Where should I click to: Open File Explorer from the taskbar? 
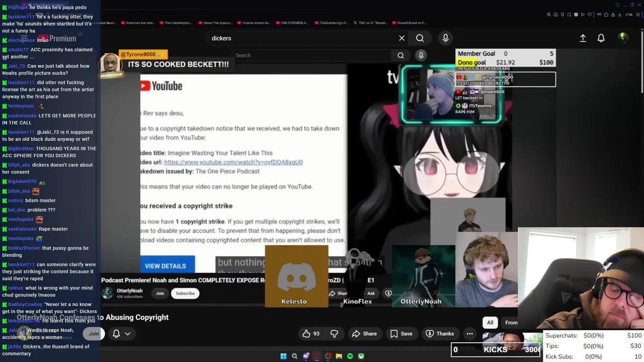pos(339,356)
